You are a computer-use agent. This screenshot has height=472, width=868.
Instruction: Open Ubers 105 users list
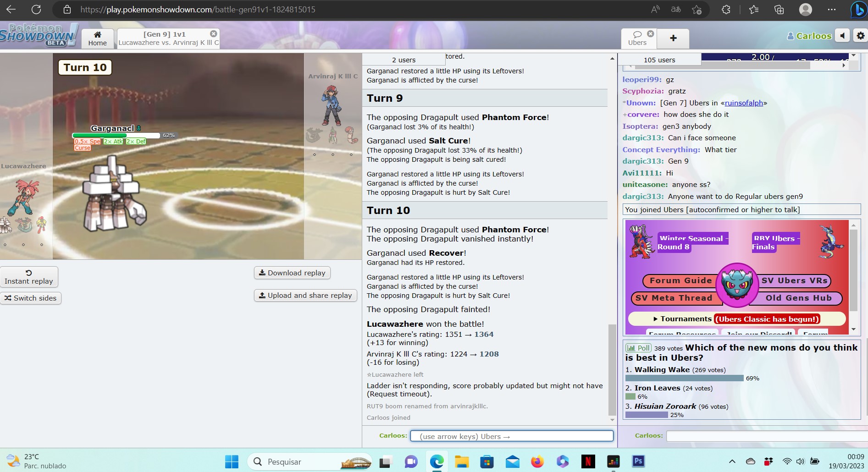(659, 60)
